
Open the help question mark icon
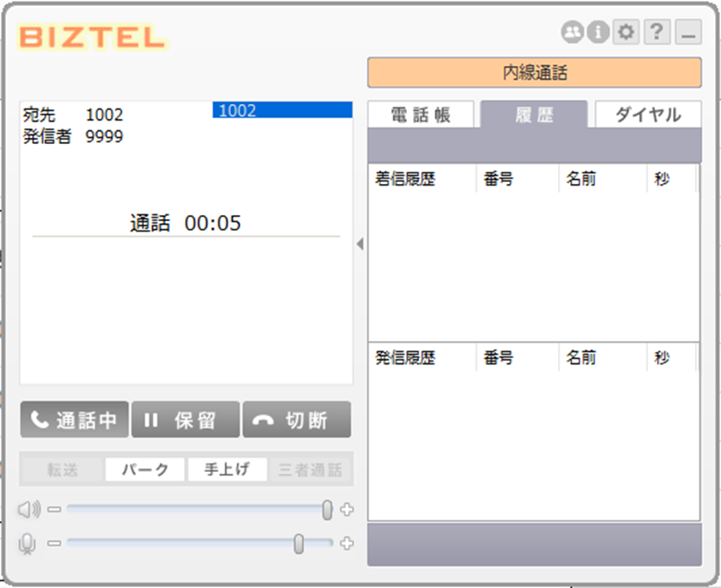point(657,32)
